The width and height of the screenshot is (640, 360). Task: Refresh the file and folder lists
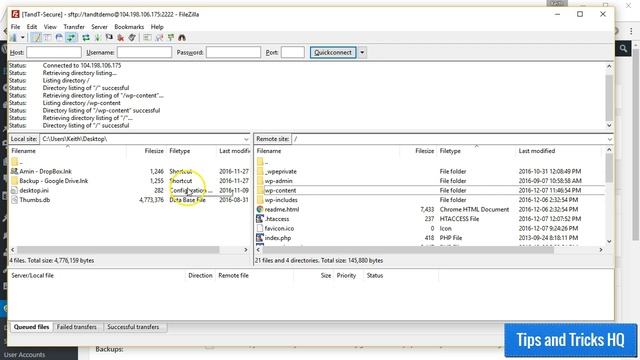coord(86,38)
